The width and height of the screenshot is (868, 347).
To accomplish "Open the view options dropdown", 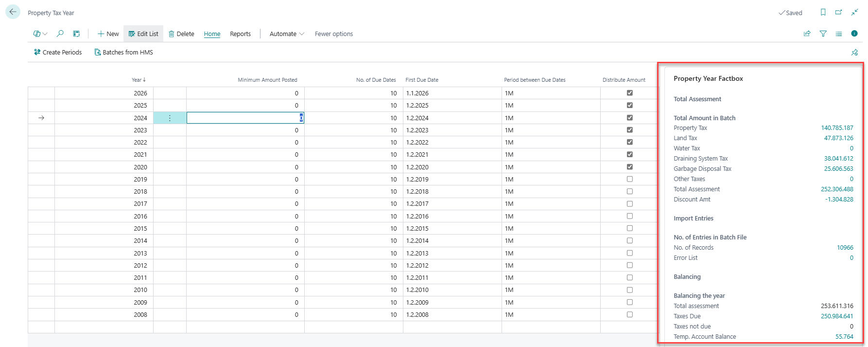I will [40, 34].
